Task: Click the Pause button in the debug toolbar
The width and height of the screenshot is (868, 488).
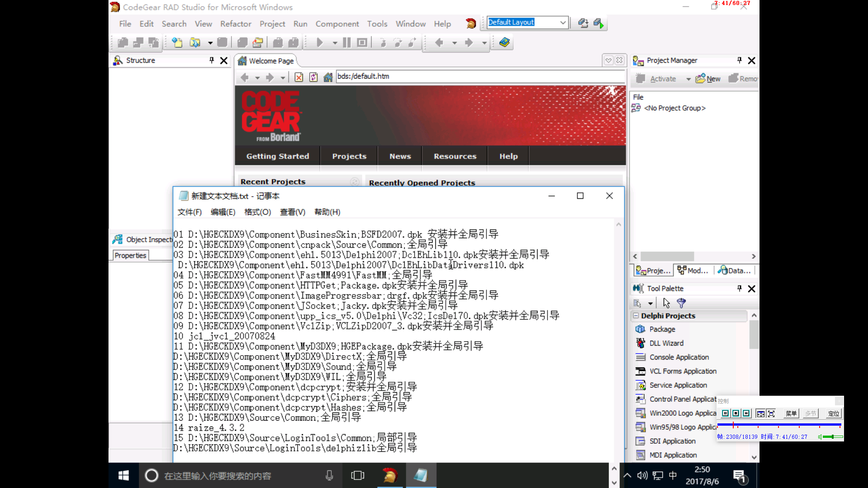Action: click(347, 42)
